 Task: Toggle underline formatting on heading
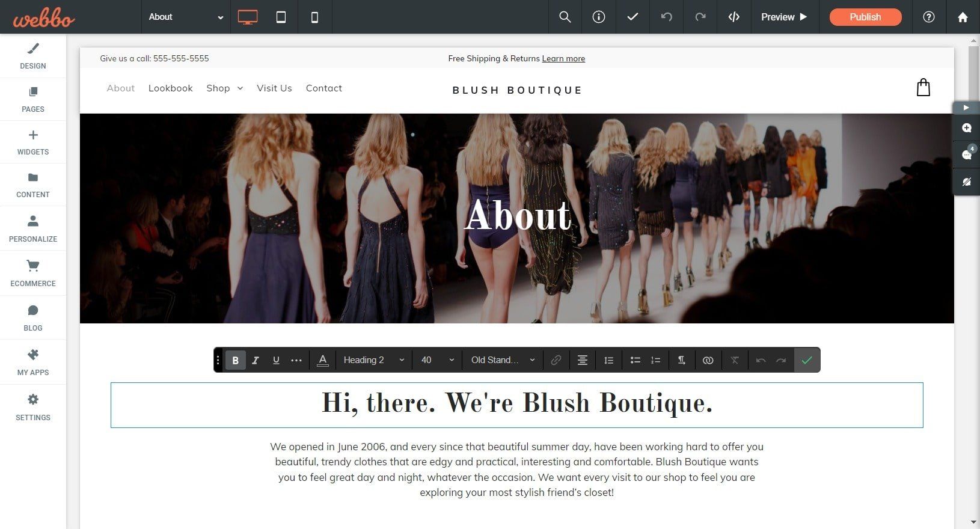276,360
